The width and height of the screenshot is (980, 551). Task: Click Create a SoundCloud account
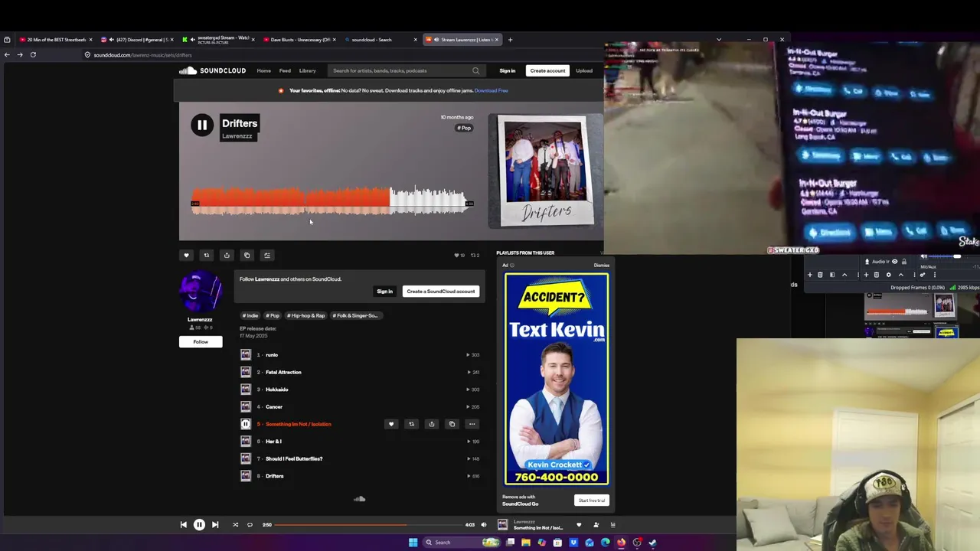[x=441, y=292]
